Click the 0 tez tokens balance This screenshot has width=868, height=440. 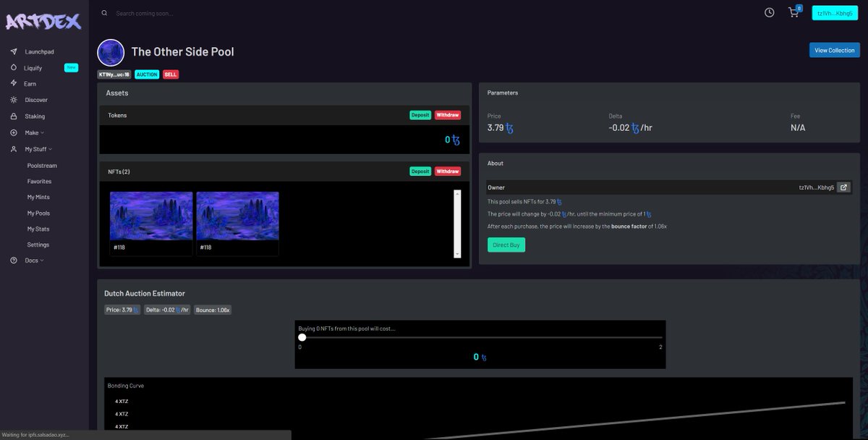tap(452, 140)
